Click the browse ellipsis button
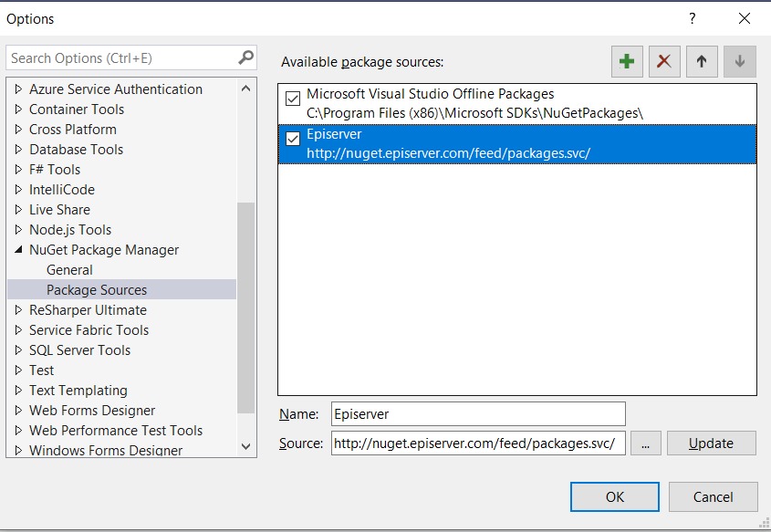The width and height of the screenshot is (771, 532). coord(645,443)
